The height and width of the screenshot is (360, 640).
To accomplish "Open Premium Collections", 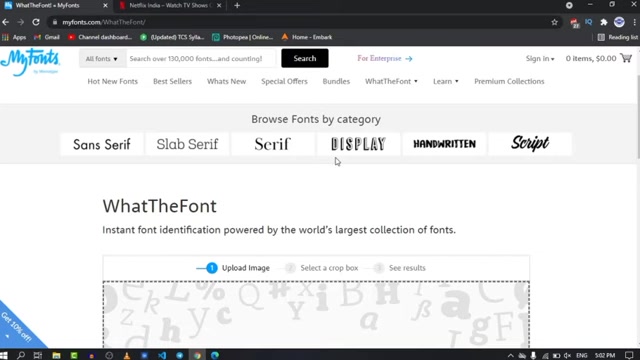I will tap(509, 81).
